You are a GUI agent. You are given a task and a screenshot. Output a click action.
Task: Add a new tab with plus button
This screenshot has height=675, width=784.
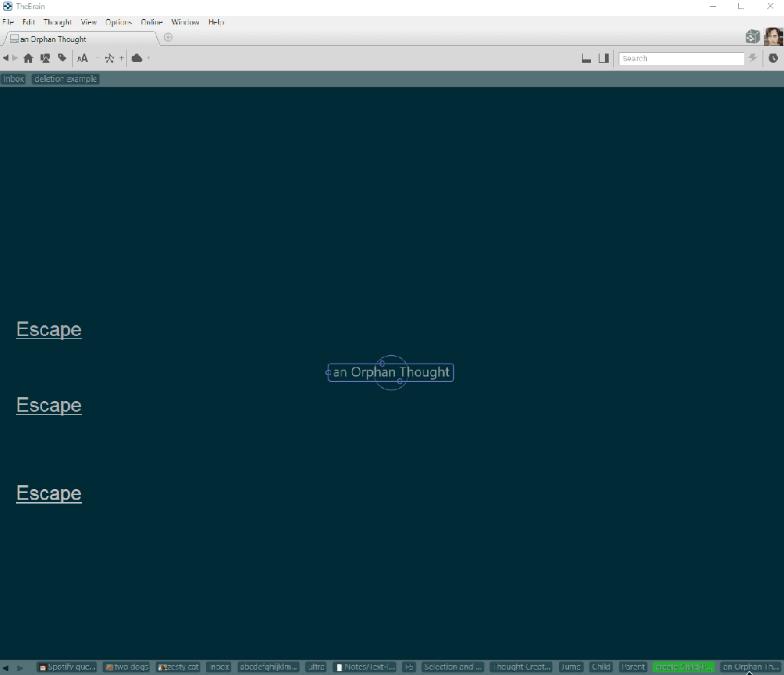[168, 37]
